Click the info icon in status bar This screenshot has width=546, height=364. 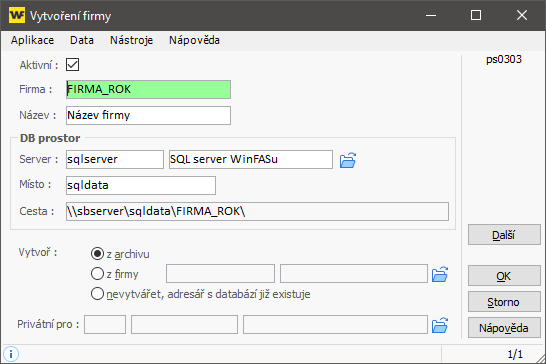(x=11, y=354)
